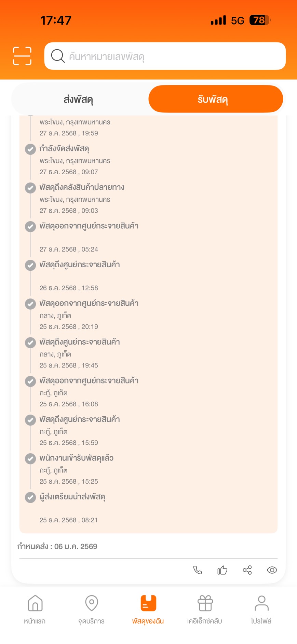This screenshot has height=644, width=297.
Task: Open หน้าแรก home tab
Action: pos(35,609)
